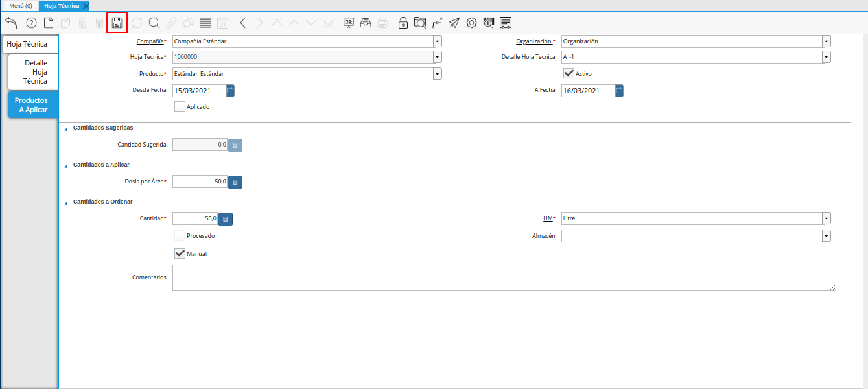Image resolution: width=868 pixels, height=389 pixels.
Task: Open the Dosis por Área calculator button
Action: point(235,182)
